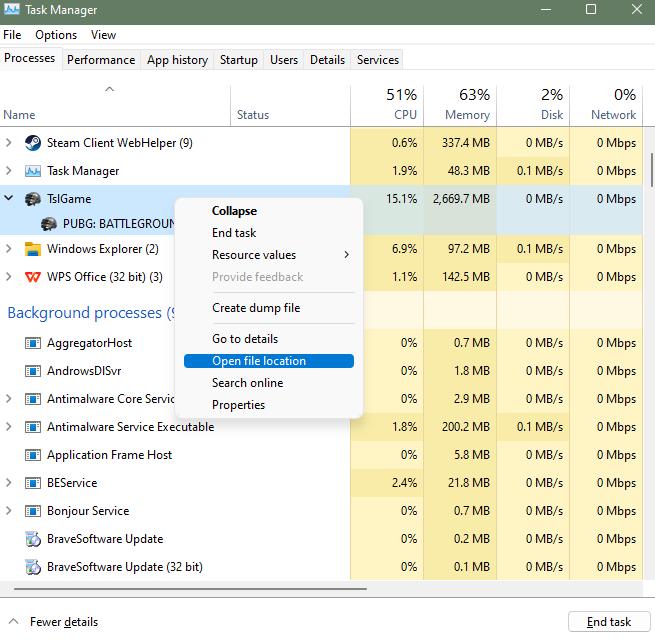Image resolution: width=655 pixels, height=641 pixels.
Task: Click the WPS Office process icon
Action: point(33,277)
